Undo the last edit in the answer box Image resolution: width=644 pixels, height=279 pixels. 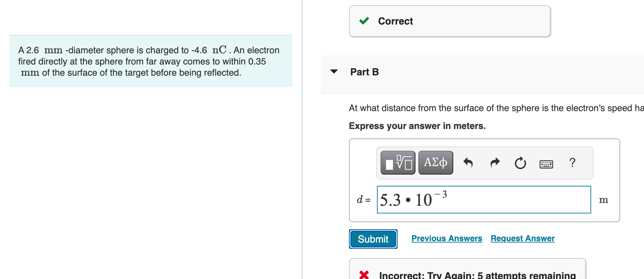[x=468, y=163]
